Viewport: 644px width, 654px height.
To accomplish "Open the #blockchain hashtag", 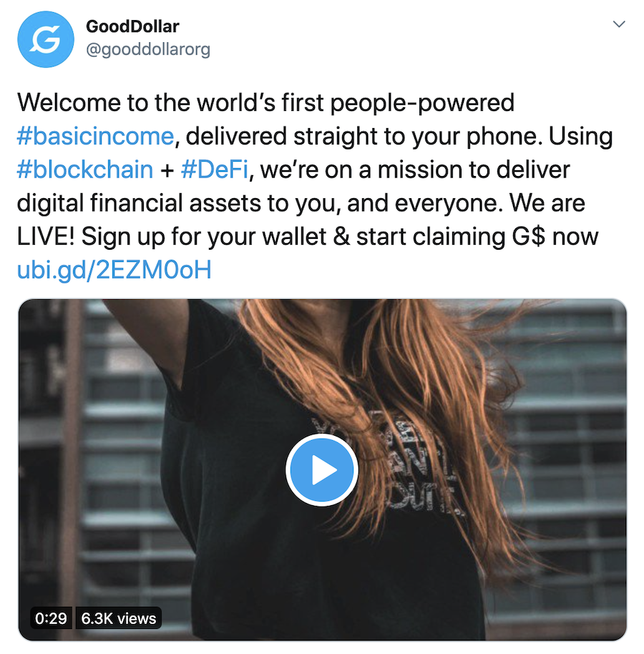I will 85,170.
